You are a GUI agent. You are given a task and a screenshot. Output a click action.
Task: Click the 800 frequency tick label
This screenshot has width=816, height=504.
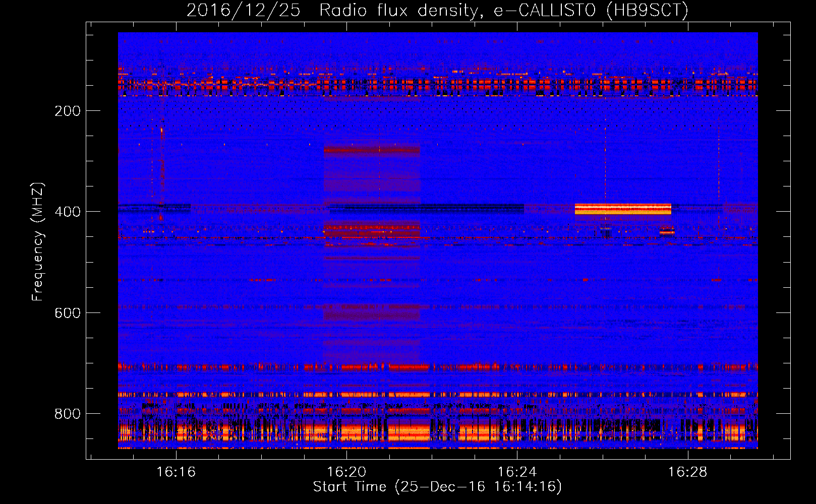coord(68,414)
